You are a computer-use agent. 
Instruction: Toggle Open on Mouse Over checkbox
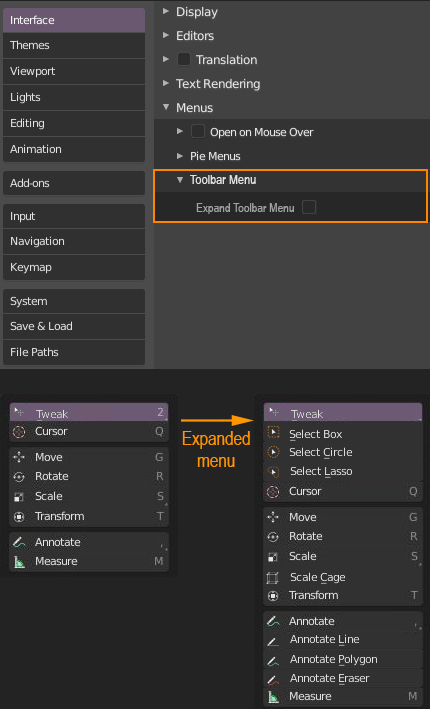[198, 132]
